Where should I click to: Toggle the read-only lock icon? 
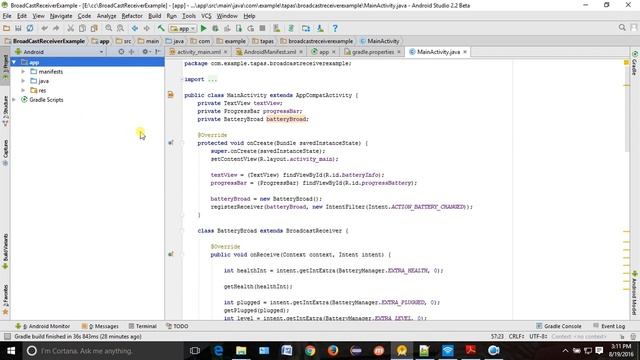(622, 336)
